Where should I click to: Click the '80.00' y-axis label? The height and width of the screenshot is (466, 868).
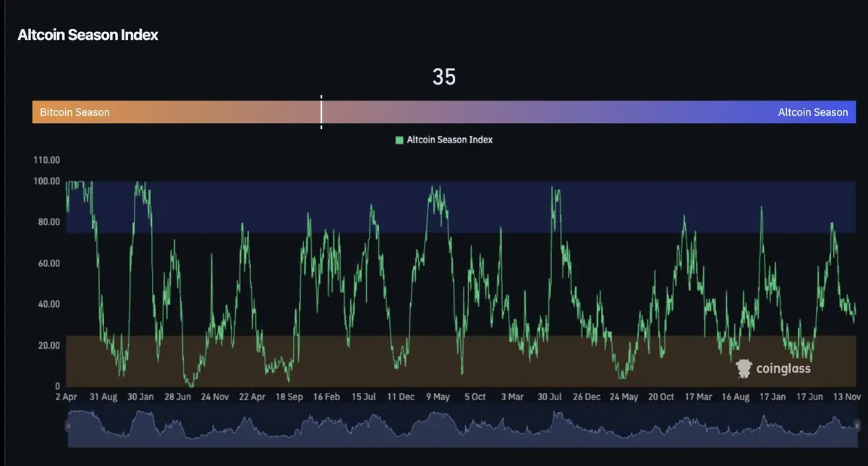tap(48, 222)
